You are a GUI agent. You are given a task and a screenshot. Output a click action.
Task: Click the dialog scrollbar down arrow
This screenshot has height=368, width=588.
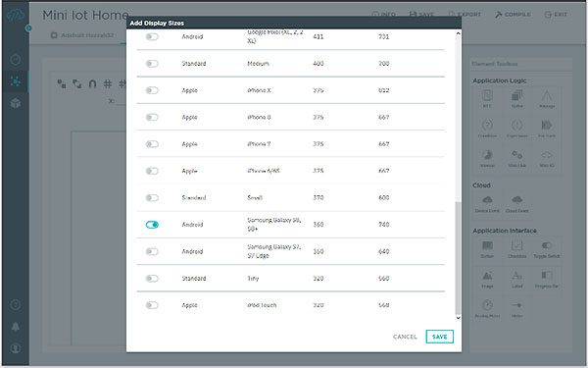click(458, 318)
